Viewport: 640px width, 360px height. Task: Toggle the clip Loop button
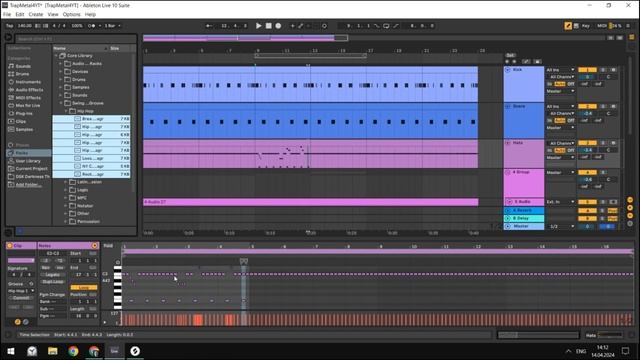[84, 287]
